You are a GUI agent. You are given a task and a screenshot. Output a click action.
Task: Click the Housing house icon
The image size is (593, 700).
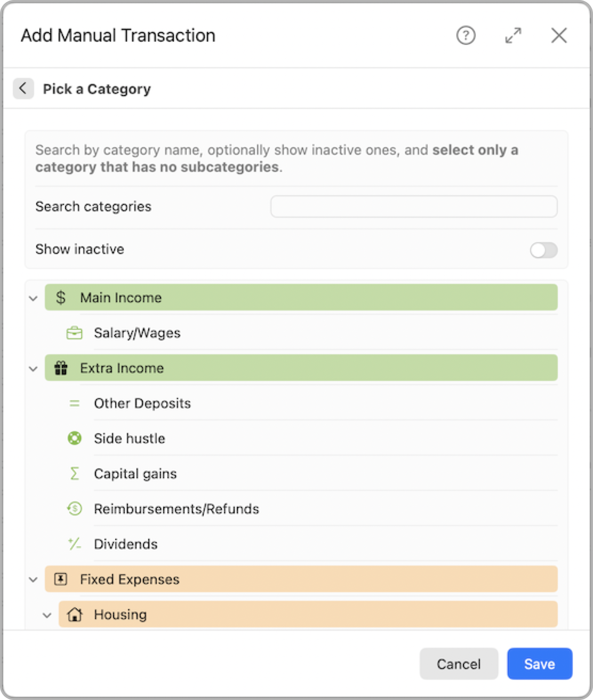(x=75, y=615)
